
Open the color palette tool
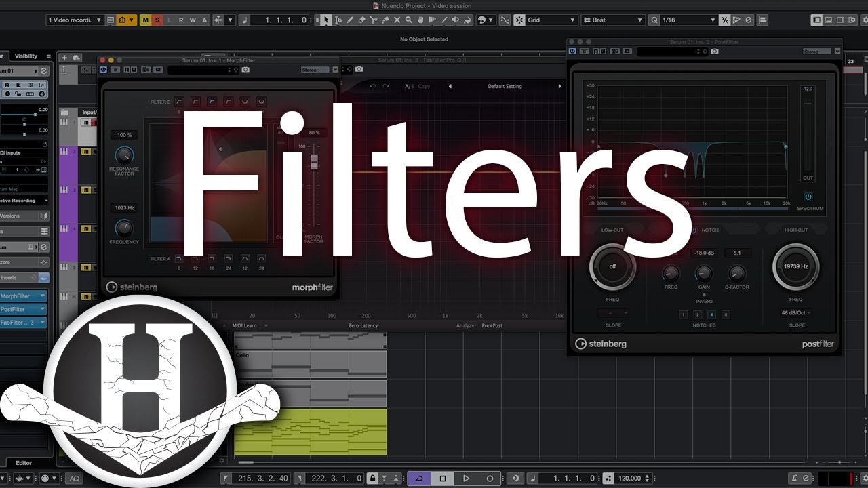point(486,20)
